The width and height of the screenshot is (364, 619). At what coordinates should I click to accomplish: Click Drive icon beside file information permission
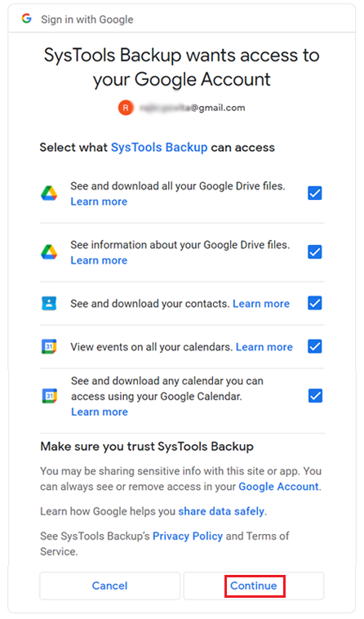pos(49,252)
